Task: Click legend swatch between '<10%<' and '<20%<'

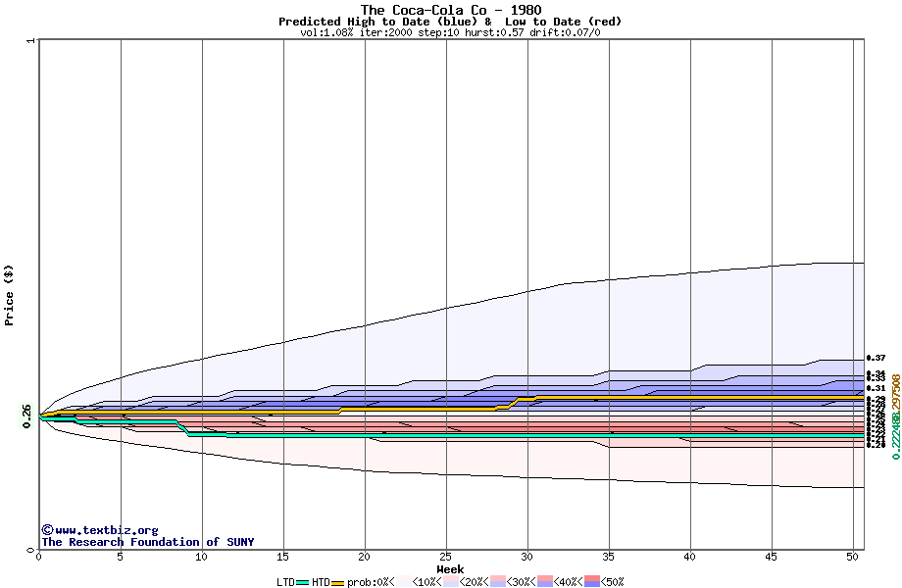Action: click(451, 581)
